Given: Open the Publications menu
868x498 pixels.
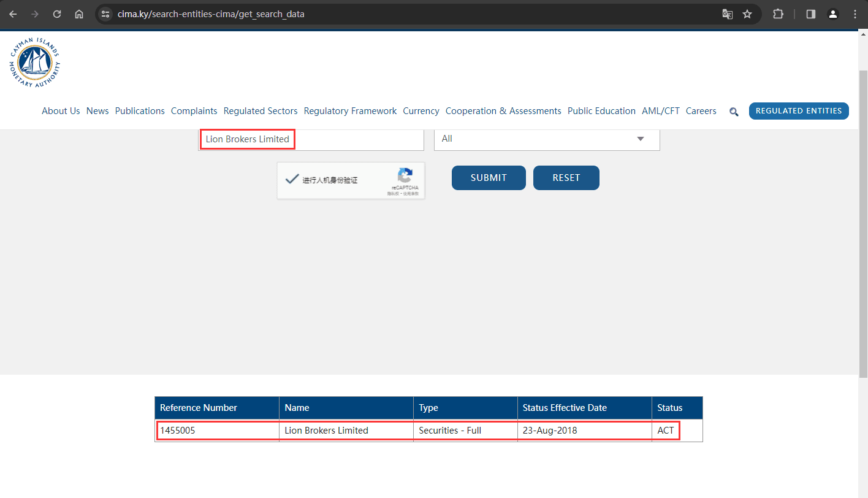Looking at the screenshot, I should click(x=140, y=111).
